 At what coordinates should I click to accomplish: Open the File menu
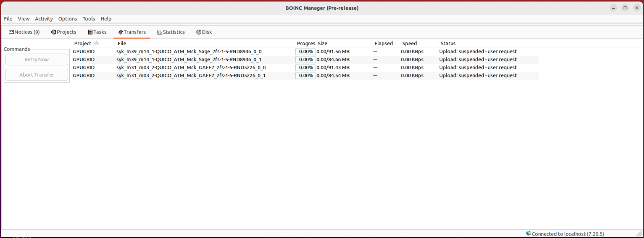[x=8, y=19]
